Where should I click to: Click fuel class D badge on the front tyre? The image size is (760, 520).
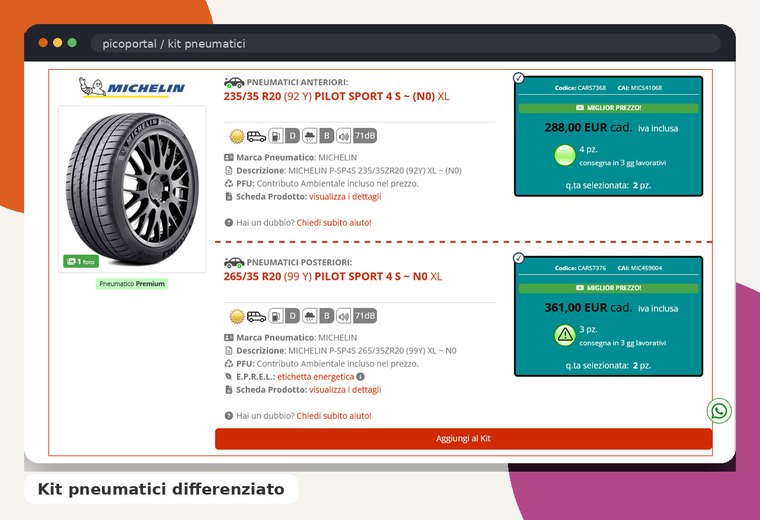point(292,136)
